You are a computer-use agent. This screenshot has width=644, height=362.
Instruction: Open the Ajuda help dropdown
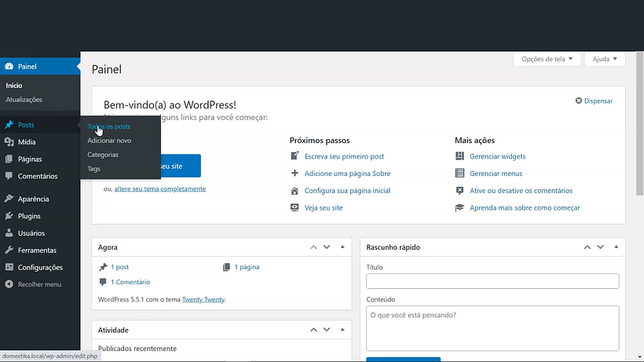point(605,59)
